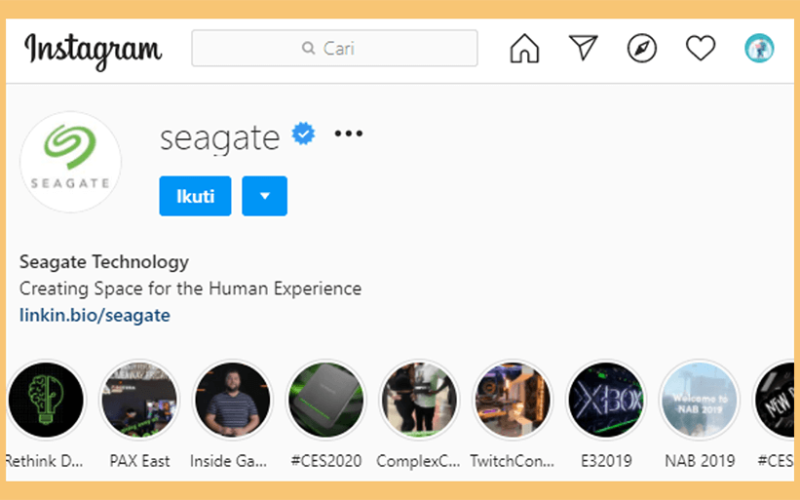
Task: Open the Rethink D... story highlight
Action: pyautogui.click(x=46, y=399)
